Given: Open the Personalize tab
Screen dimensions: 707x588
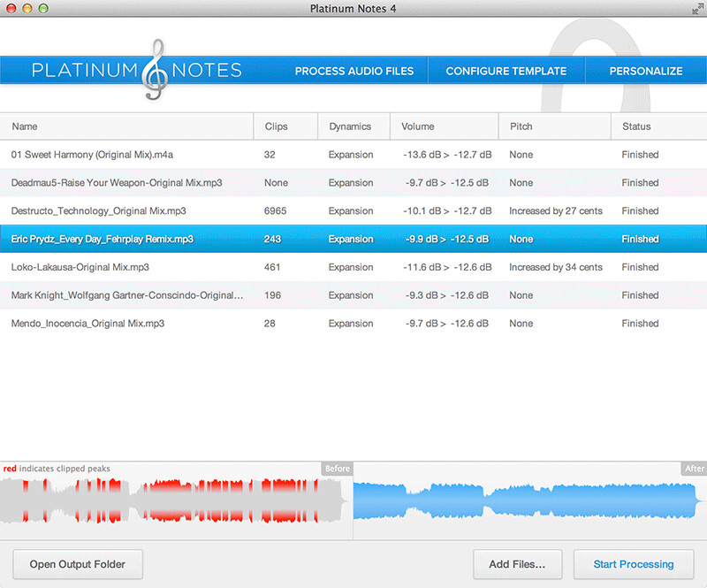Looking at the screenshot, I should click(646, 71).
